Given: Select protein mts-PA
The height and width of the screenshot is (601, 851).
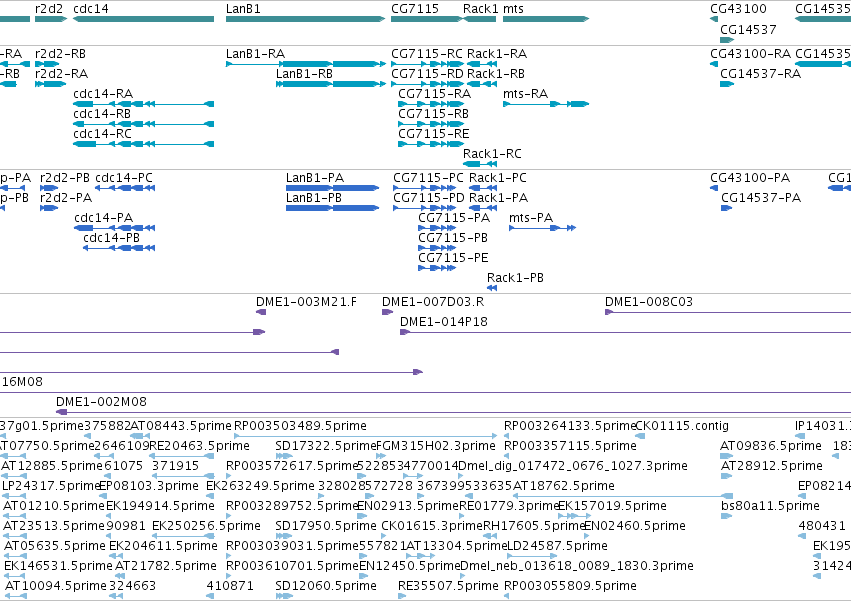Looking at the screenshot, I should 542,228.
